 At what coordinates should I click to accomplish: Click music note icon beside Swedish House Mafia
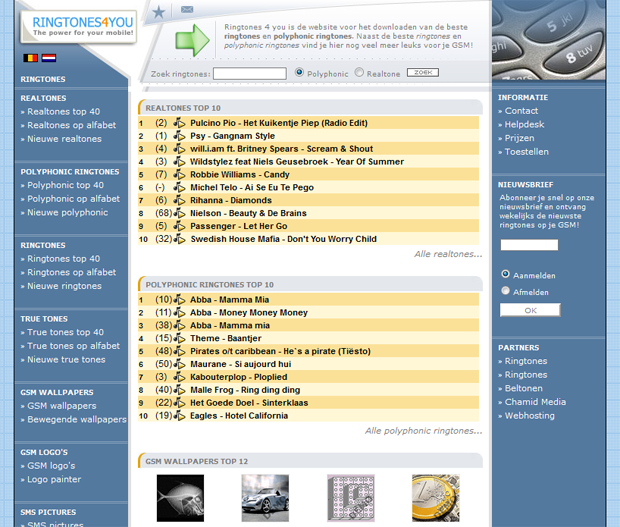coord(179,239)
